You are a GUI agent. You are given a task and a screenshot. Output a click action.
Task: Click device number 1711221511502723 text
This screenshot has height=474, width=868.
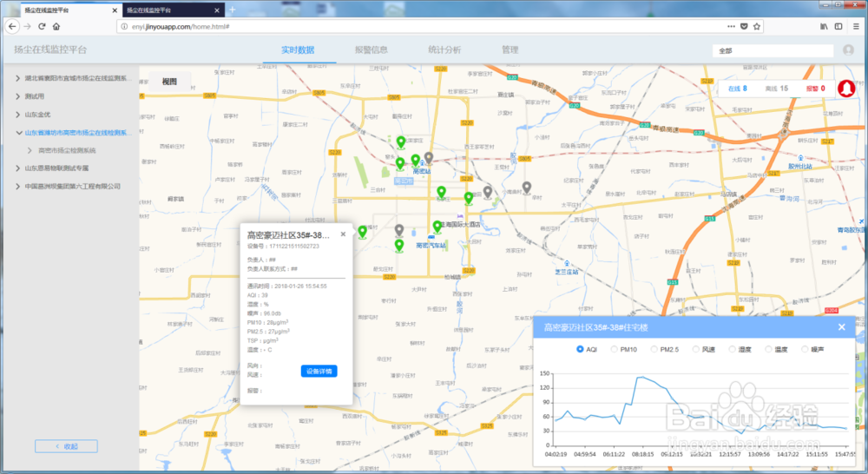click(294, 247)
